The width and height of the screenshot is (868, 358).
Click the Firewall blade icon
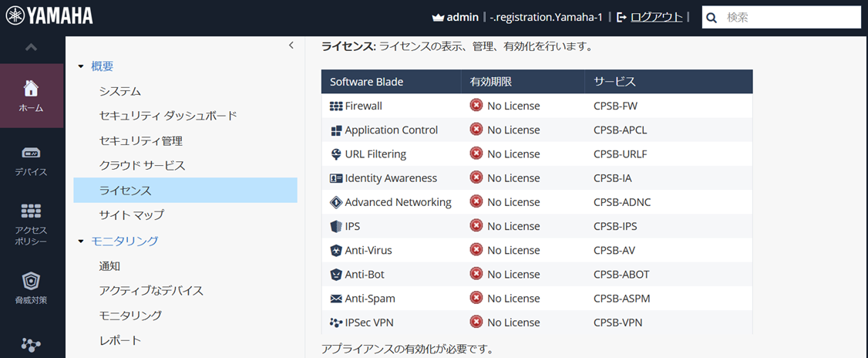[x=336, y=106]
